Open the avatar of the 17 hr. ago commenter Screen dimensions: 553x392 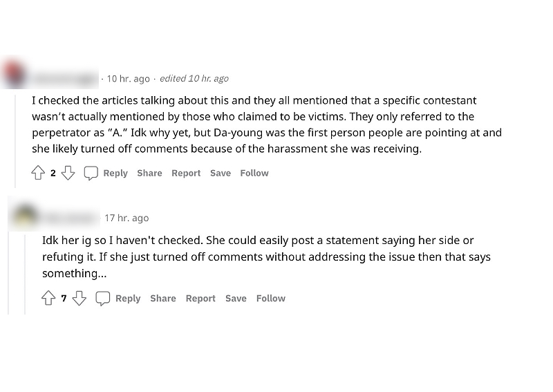tap(25, 214)
